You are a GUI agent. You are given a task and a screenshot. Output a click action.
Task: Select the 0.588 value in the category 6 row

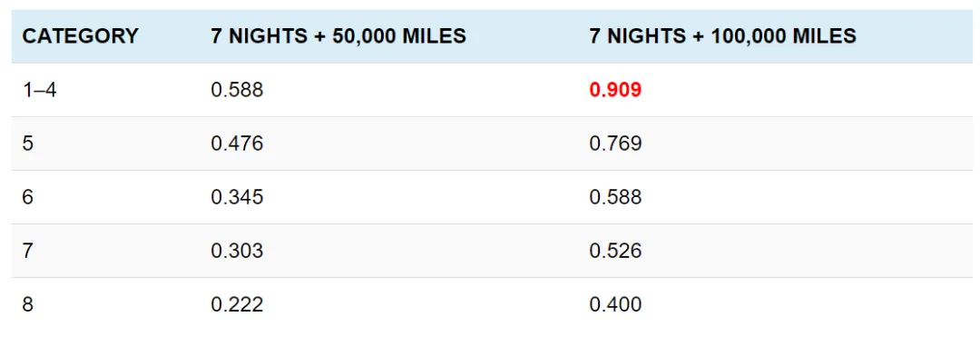point(615,198)
